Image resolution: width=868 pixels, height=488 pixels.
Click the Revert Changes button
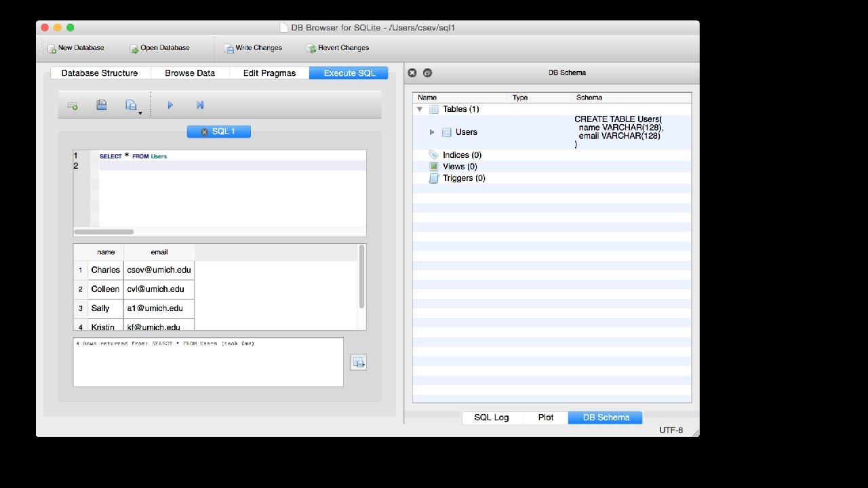[x=338, y=48]
